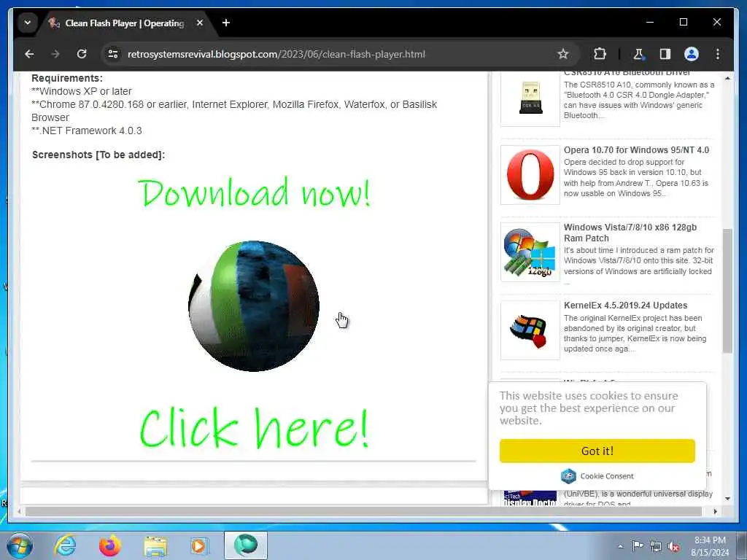Click the 128gb Ram Patch thumbnail

530,252
